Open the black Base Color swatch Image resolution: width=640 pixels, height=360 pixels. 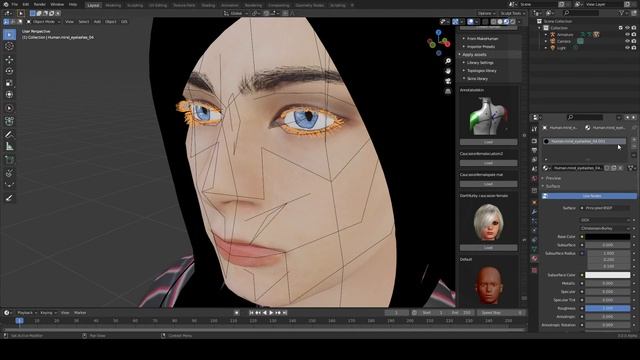607,237
